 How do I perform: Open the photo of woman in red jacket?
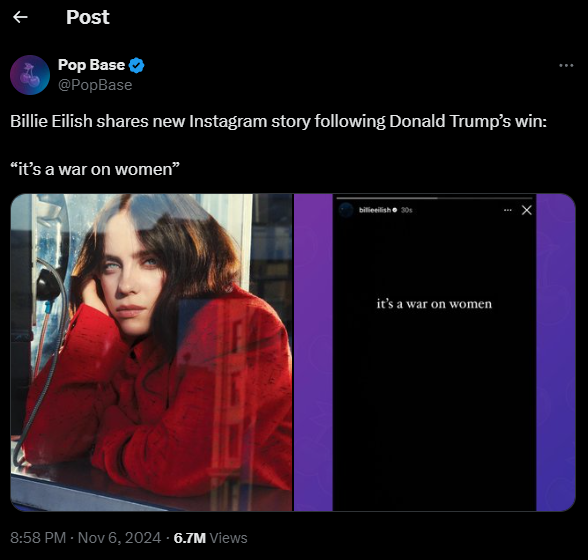151,352
